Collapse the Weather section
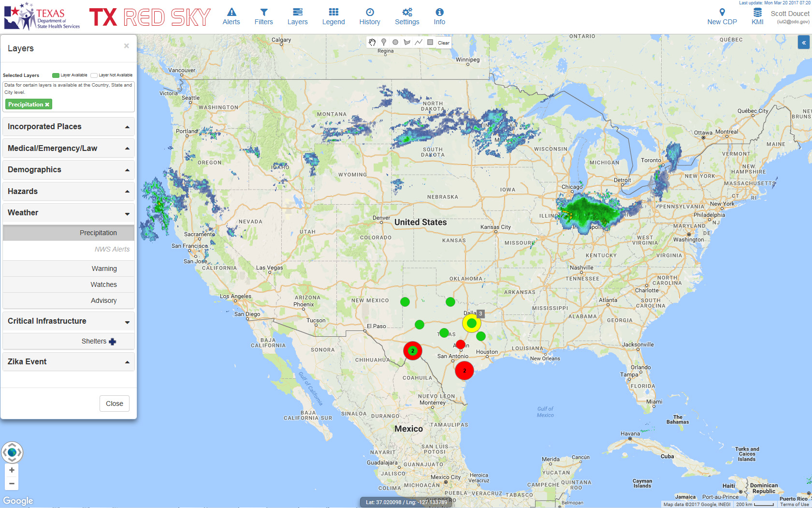 (69, 213)
